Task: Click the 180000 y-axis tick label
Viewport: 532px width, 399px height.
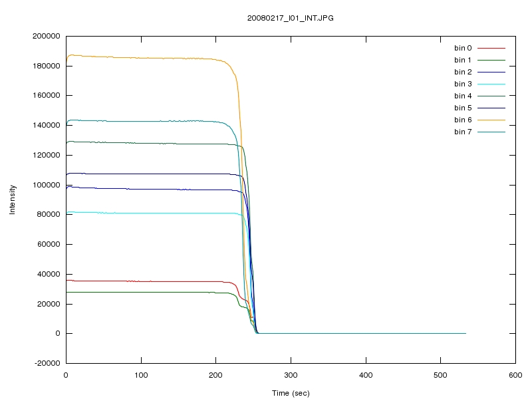Action: coord(46,66)
